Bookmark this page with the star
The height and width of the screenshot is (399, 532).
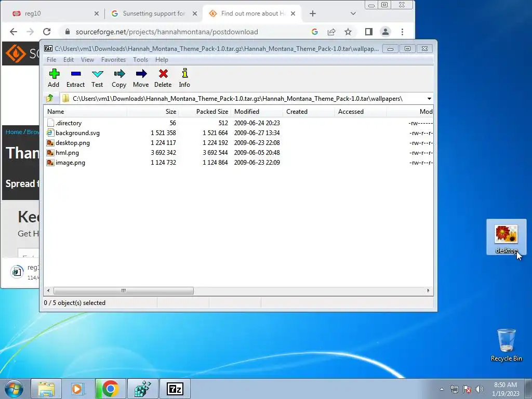tap(348, 32)
